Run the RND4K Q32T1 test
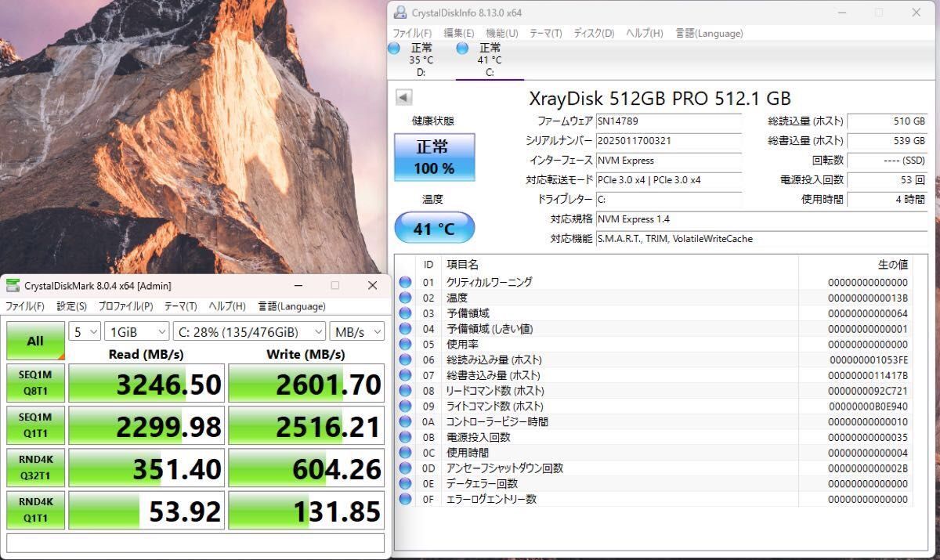The image size is (940, 560). tap(35, 468)
